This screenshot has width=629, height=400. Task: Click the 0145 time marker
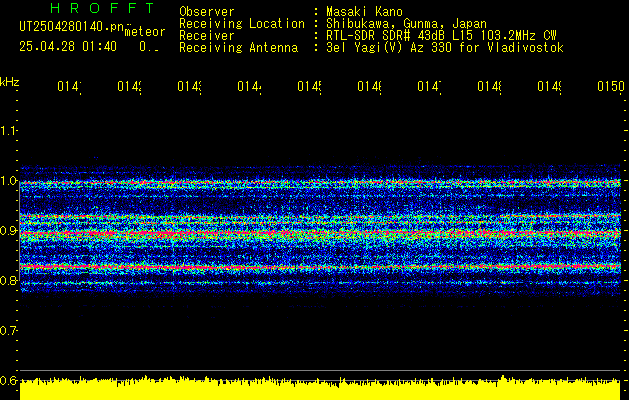pyautogui.click(x=309, y=86)
